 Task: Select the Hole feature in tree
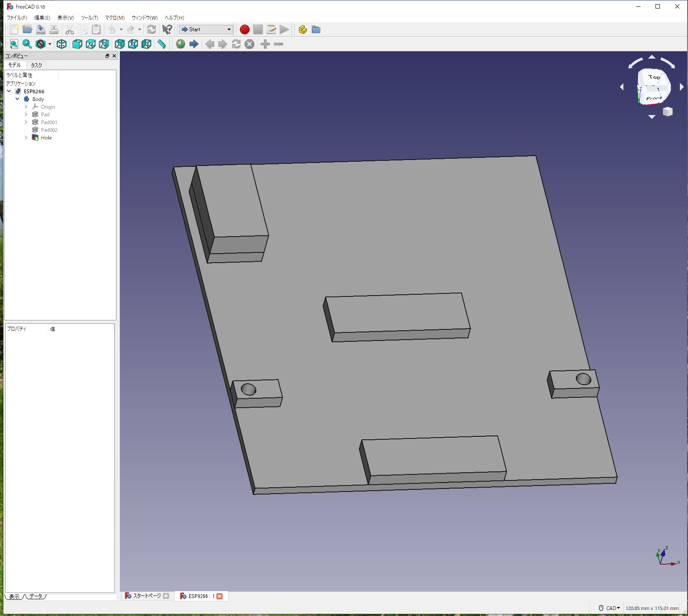click(46, 137)
